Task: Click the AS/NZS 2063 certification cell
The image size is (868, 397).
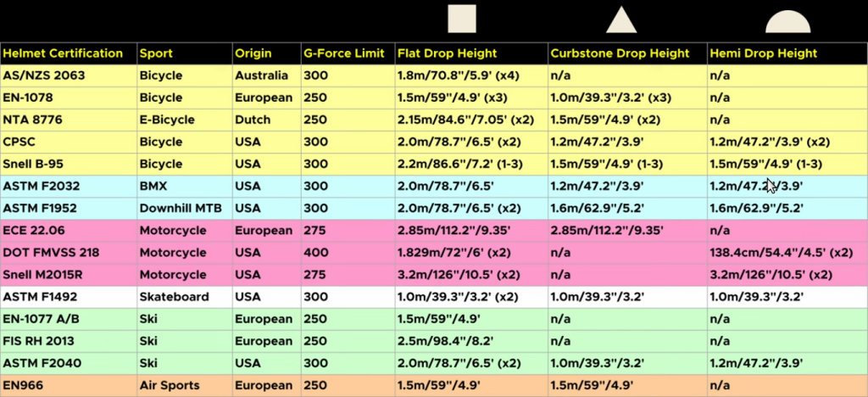Action: (x=69, y=75)
